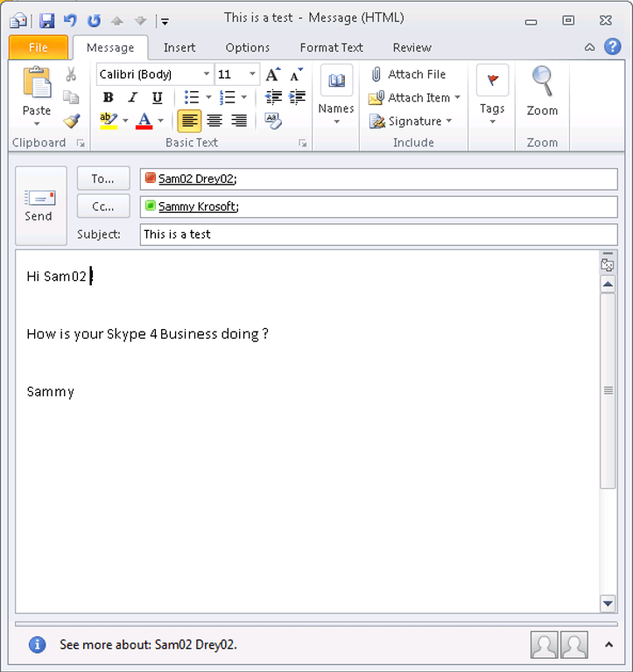The image size is (633, 672).
Task: Open the Signature menu
Action: click(x=411, y=122)
